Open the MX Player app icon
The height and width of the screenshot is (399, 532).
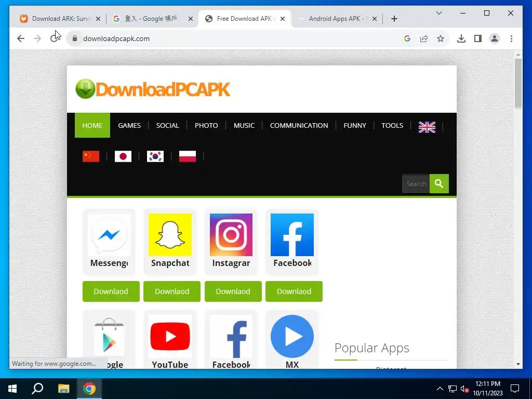point(292,336)
